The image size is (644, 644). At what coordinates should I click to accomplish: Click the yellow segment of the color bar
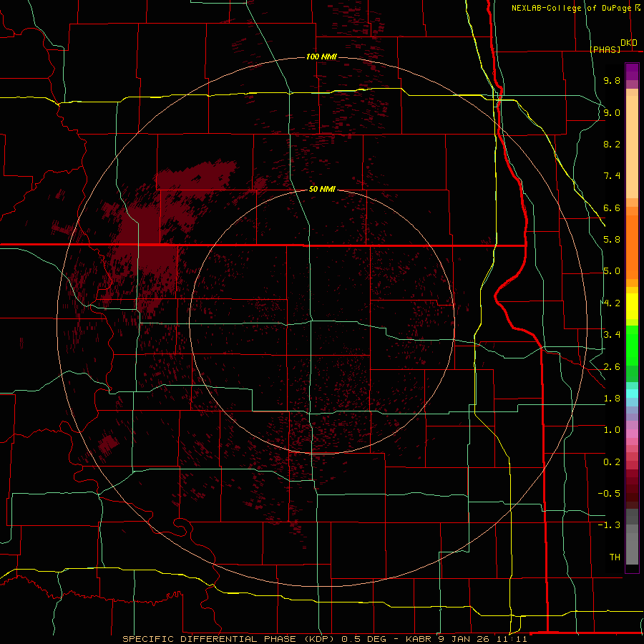pos(632,306)
